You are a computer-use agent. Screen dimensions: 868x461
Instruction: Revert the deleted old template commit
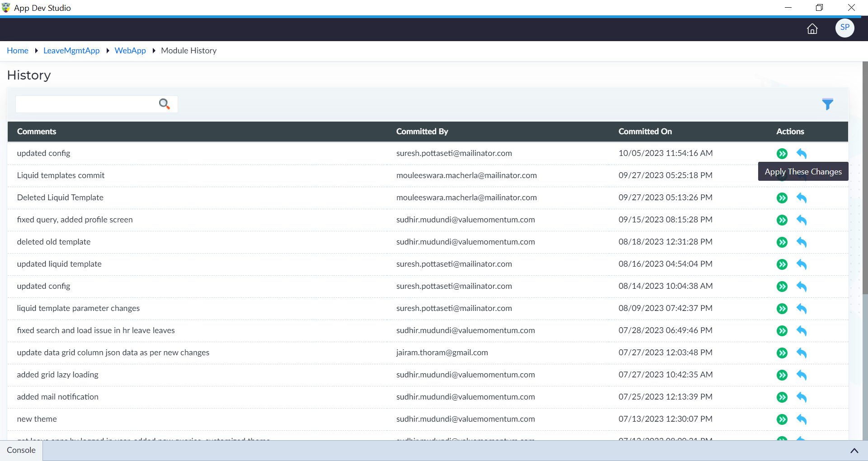click(x=802, y=242)
